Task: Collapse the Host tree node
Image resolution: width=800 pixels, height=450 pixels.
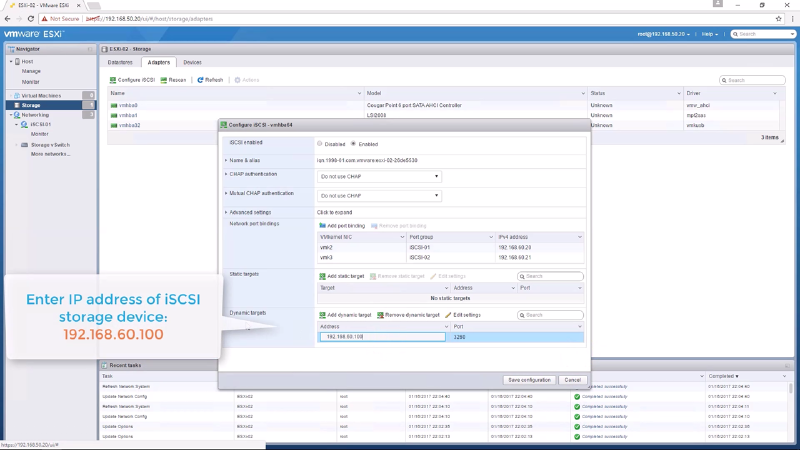Action: 11,61
